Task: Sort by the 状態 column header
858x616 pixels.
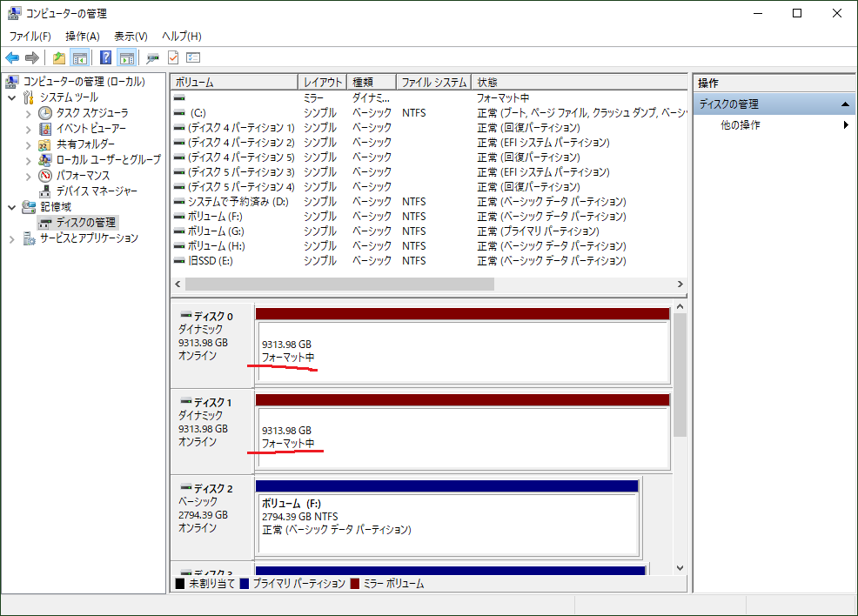Action: [x=579, y=82]
